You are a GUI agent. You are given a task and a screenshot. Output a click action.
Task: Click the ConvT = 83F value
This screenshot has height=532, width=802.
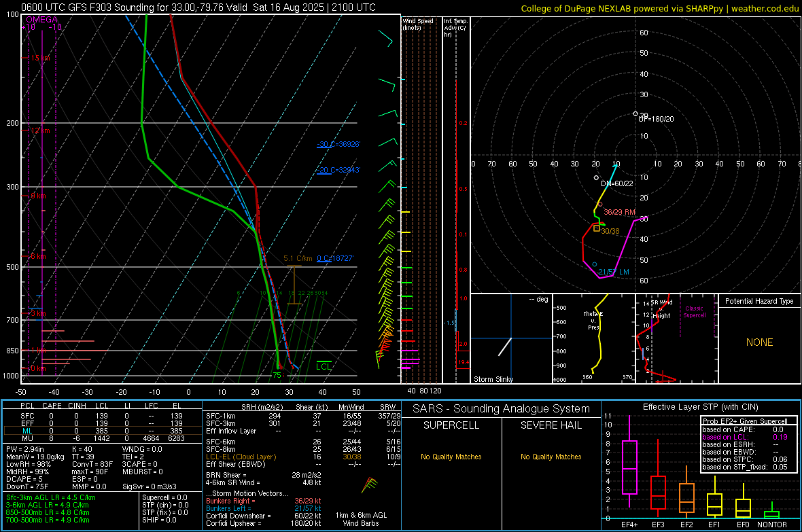92,464
